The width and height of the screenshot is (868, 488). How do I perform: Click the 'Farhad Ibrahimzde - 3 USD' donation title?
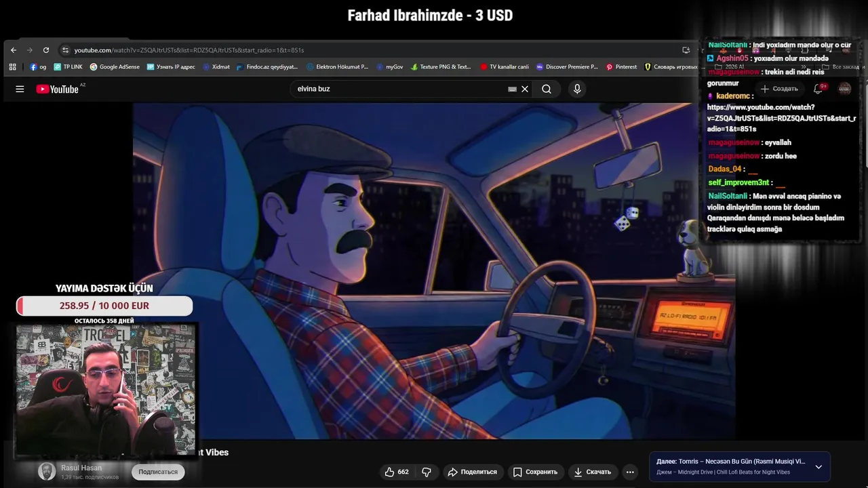pyautogui.click(x=430, y=16)
